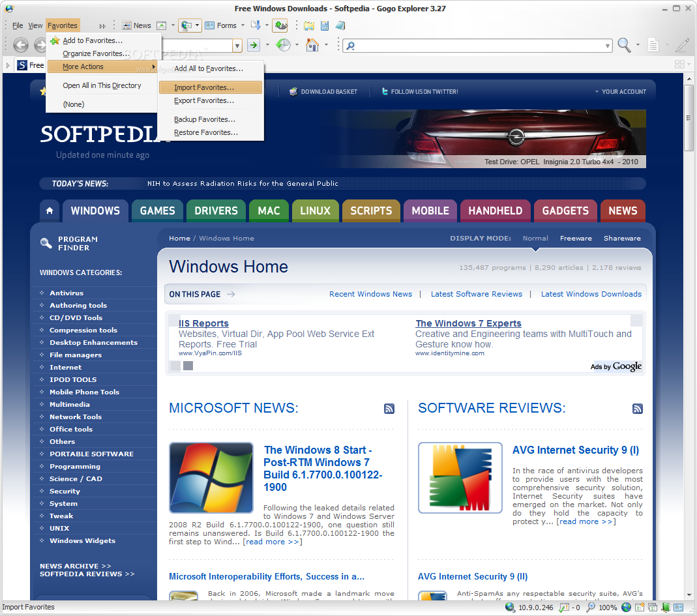This screenshot has height=616, width=697.
Task: Click the Earth globe icon in status bar
Action: click(627, 607)
